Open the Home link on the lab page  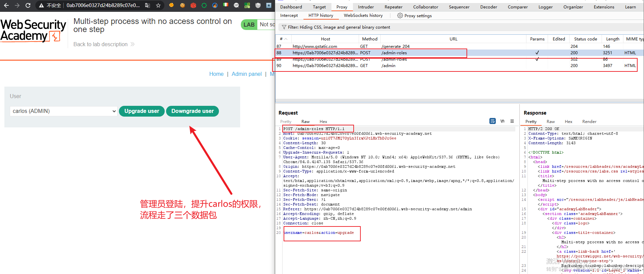click(x=216, y=74)
